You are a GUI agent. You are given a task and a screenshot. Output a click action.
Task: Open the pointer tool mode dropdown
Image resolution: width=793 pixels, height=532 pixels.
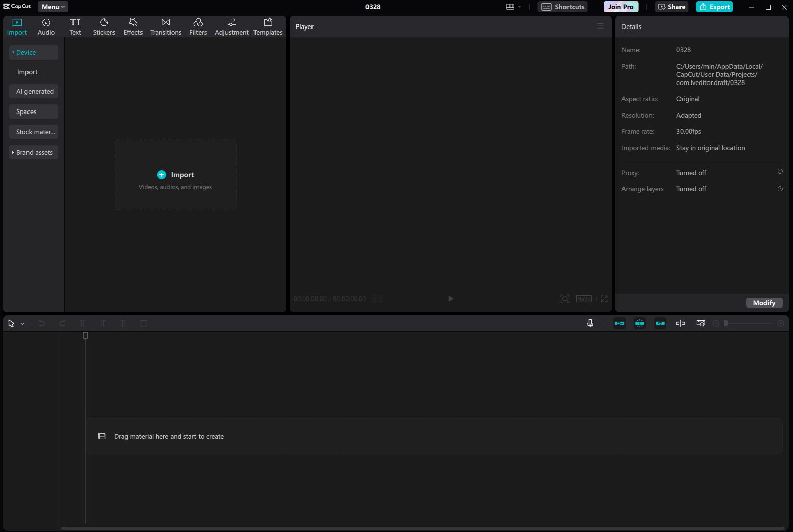click(x=23, y=324)
